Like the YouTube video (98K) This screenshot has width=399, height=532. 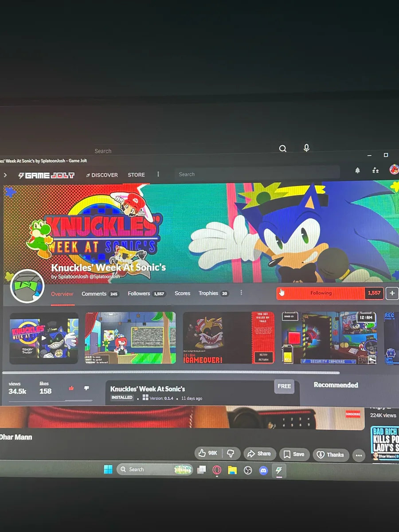pos(208,453)
